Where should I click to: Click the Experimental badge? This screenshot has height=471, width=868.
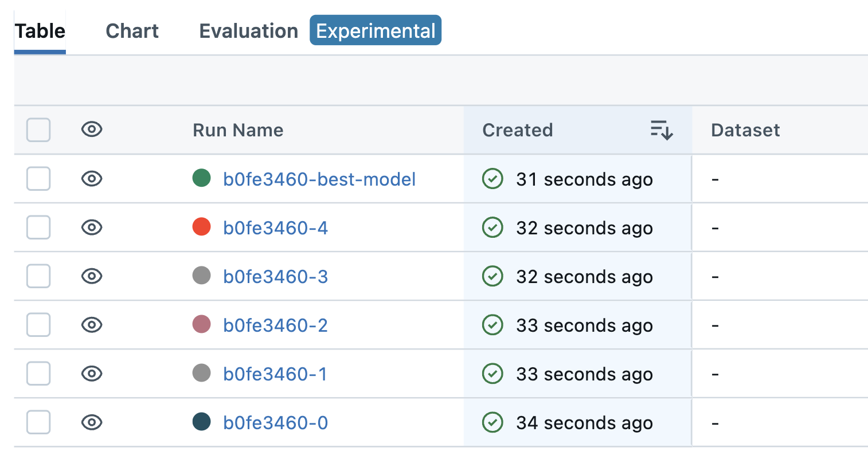[x=376, y=30]
